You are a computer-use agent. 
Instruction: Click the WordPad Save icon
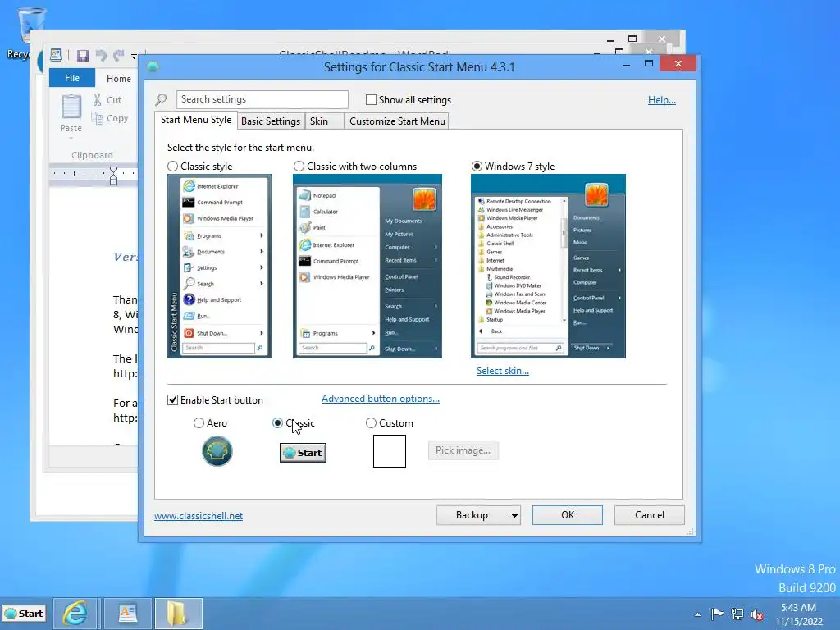click(x=83, y=56)
